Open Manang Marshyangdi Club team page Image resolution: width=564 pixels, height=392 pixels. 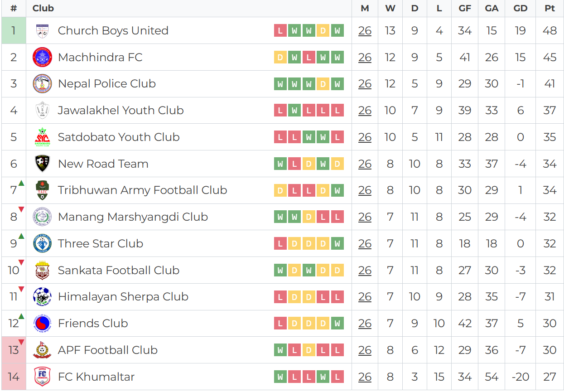pos(133,217)
